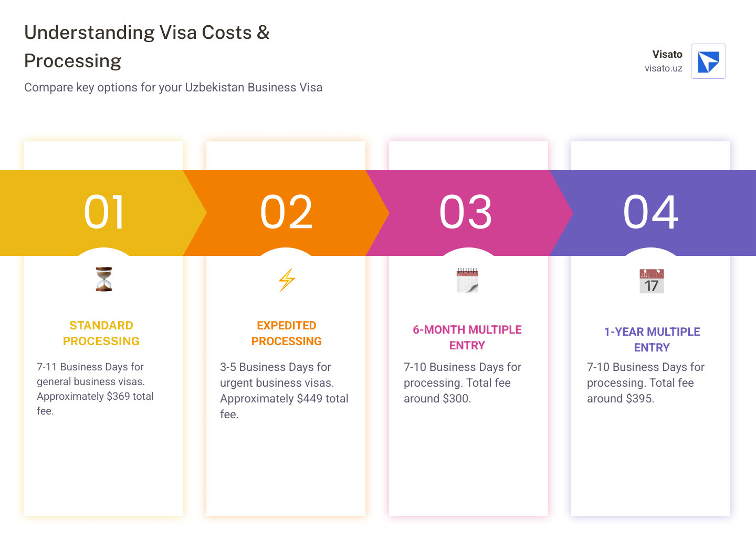
Task: Click the Visato brand name
Action: pyautogui.click(x=667, y=54)
